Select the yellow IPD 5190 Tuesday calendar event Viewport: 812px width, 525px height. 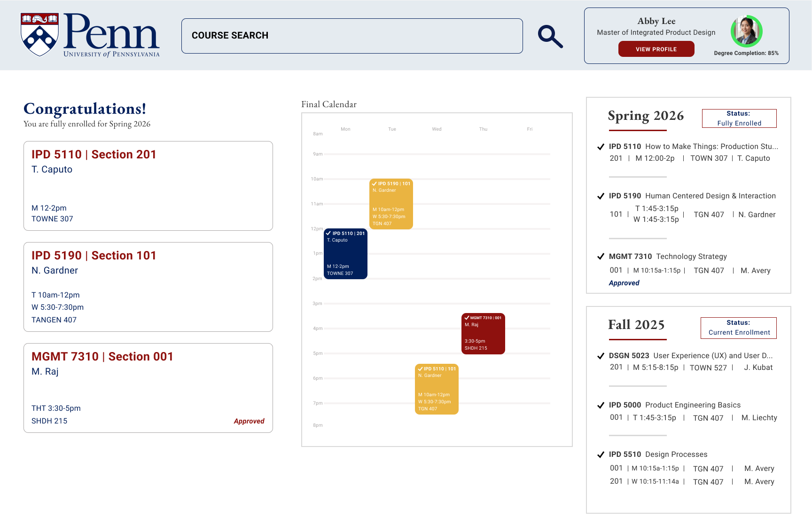click(x=391, y=204)
